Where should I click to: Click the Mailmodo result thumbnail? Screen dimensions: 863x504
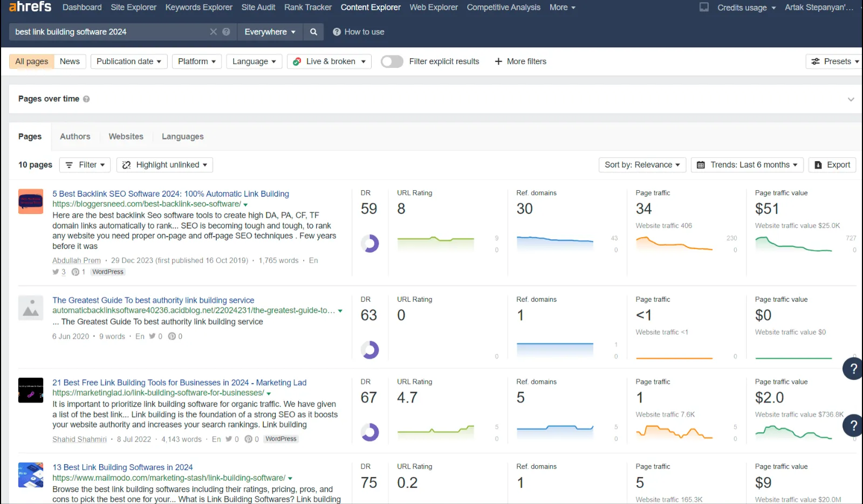[x=31, y=475]
